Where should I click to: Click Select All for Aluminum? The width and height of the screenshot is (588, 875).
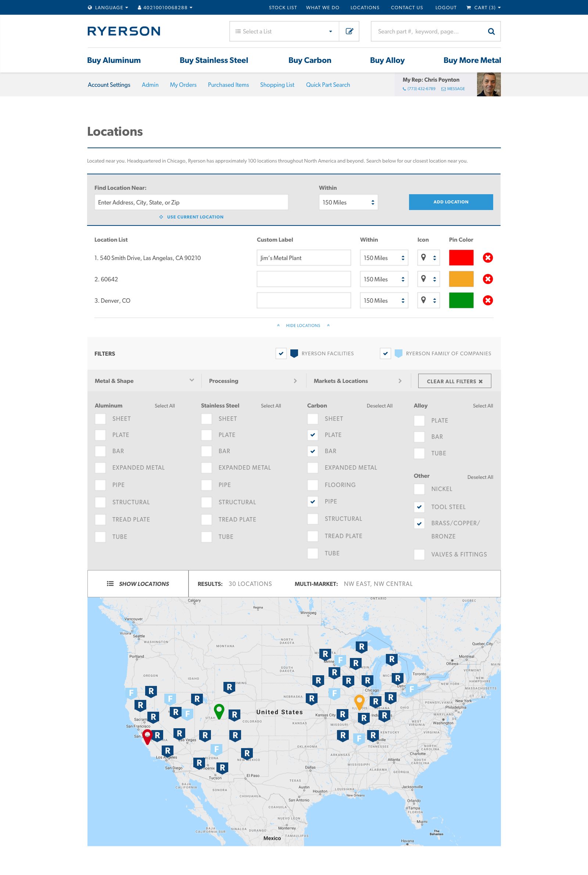tap(165, 406)
